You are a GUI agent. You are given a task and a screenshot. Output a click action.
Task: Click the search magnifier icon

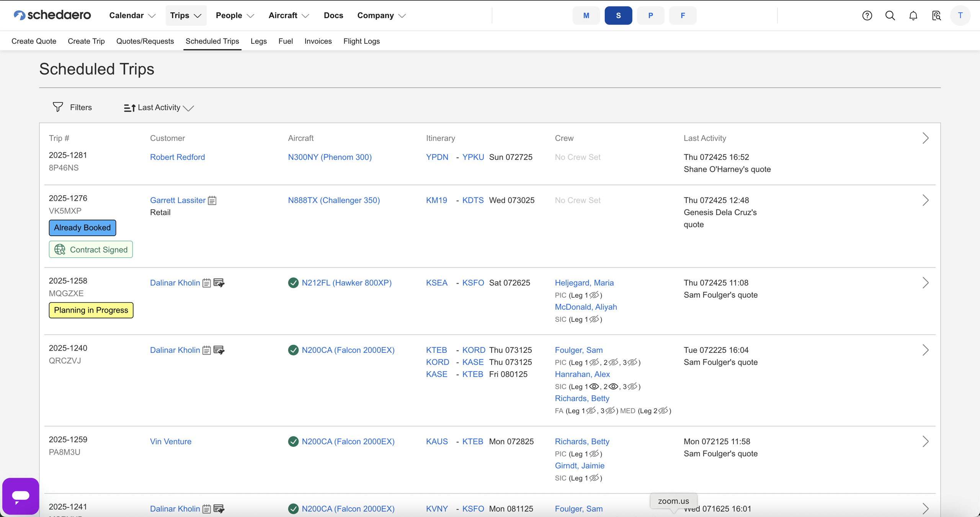(x=890, y=15)
